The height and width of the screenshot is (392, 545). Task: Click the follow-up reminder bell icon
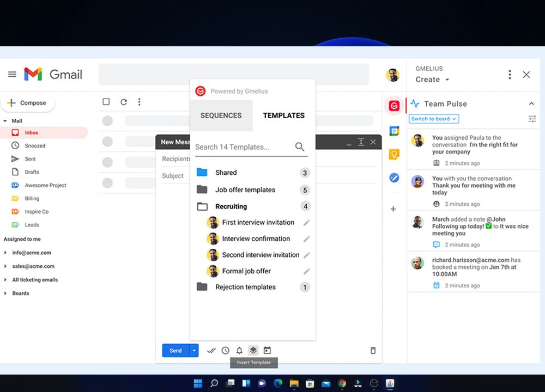239,351
